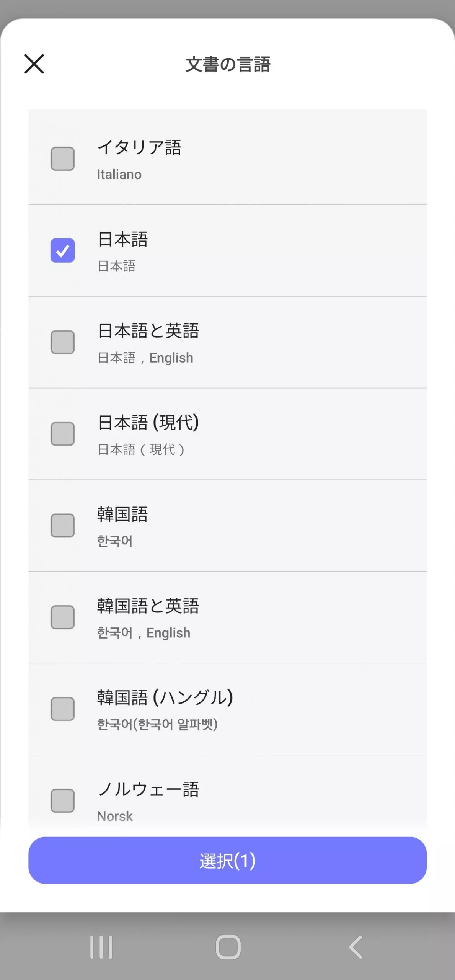Check the 日本語 (現代) checkbox
This screenshot has width=455, height=980.
tap(62, 434)
